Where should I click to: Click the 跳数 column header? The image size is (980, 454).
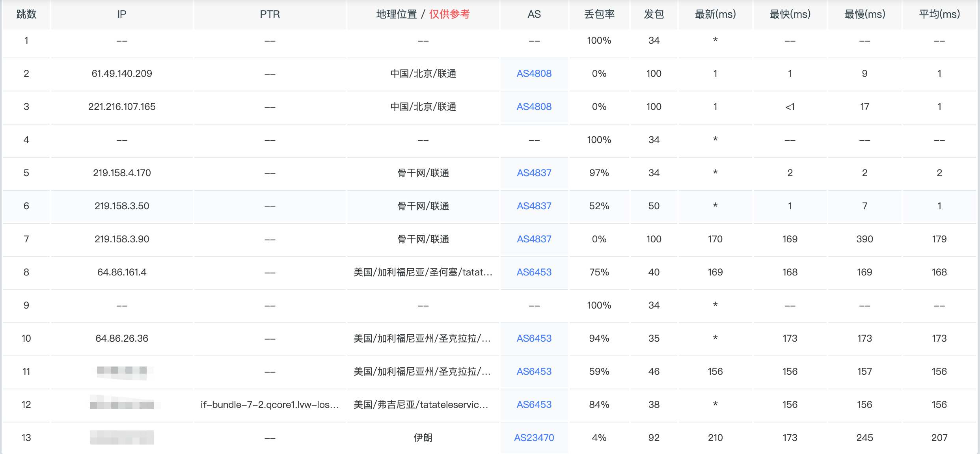point(26,15)
